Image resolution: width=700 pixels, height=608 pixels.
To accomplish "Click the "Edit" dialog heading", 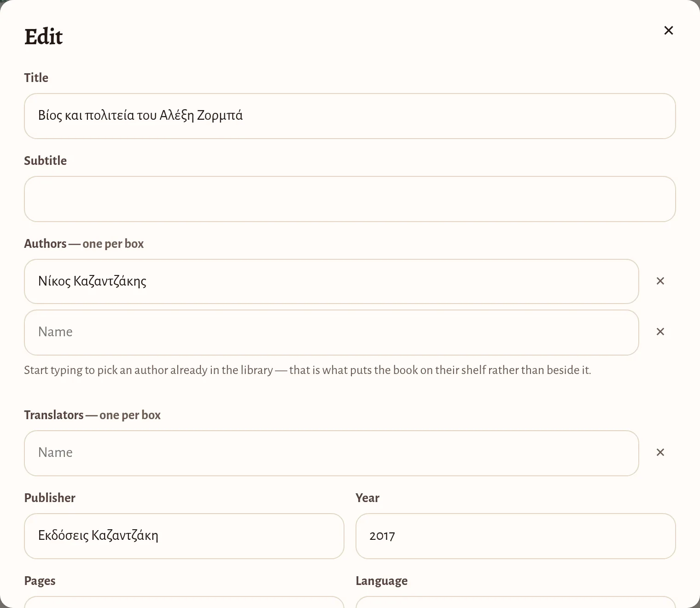I will pos(43,37).
